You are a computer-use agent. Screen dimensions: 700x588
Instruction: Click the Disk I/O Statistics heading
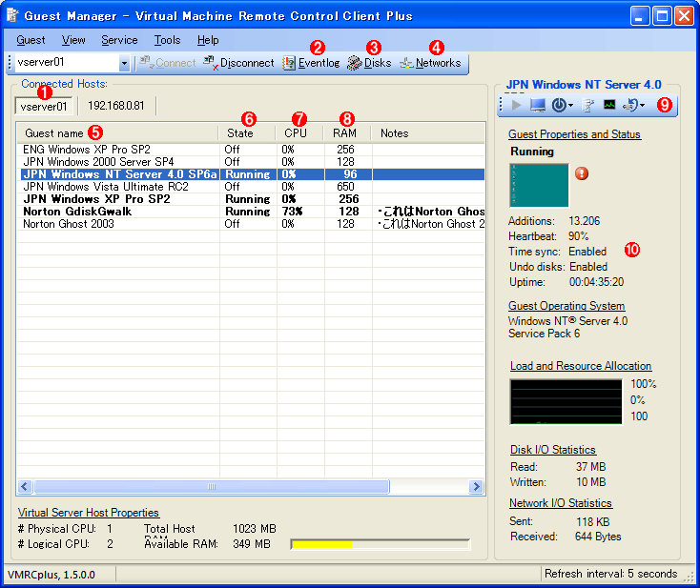[553, 450]
